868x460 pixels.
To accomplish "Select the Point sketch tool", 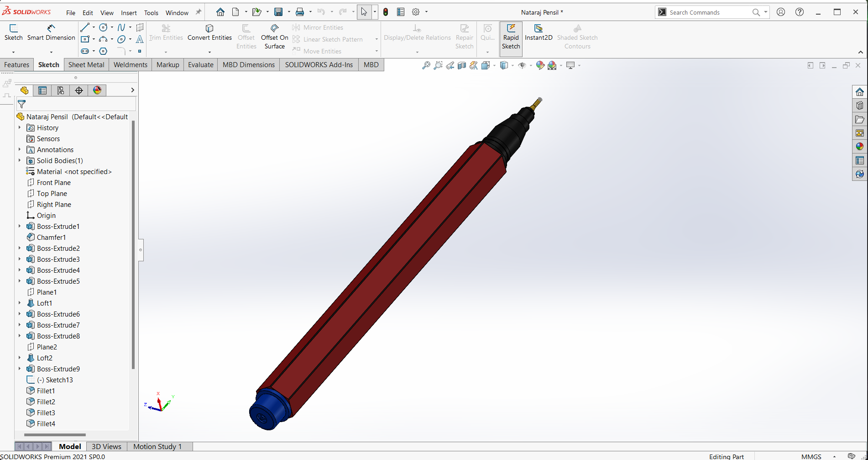I will pyautogui.click(x=140, y=51).
